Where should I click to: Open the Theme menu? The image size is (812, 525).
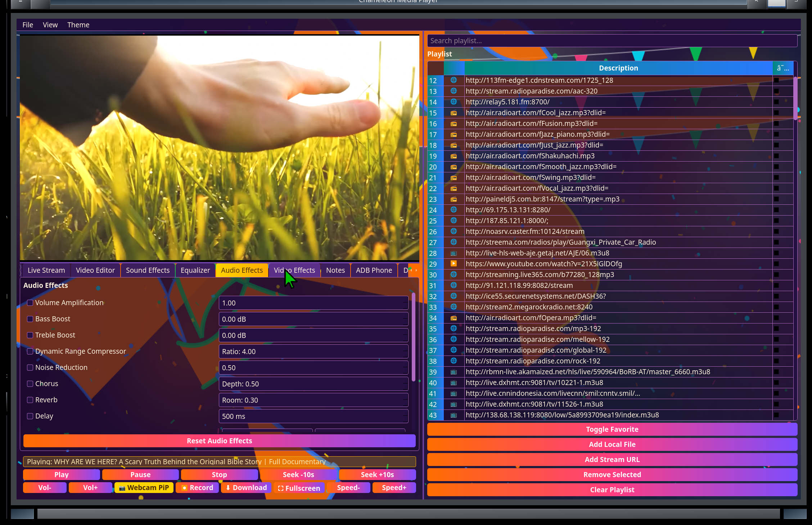78,25
